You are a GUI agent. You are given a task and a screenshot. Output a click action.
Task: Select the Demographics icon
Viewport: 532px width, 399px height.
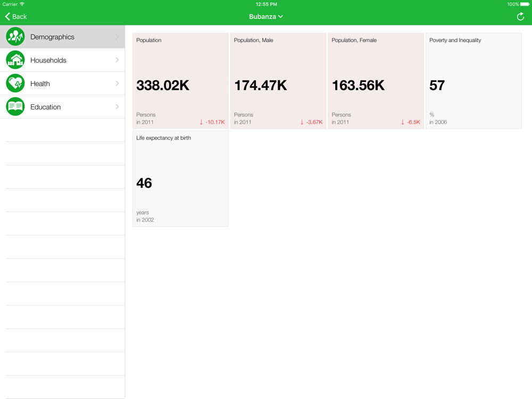click(15, 37)
